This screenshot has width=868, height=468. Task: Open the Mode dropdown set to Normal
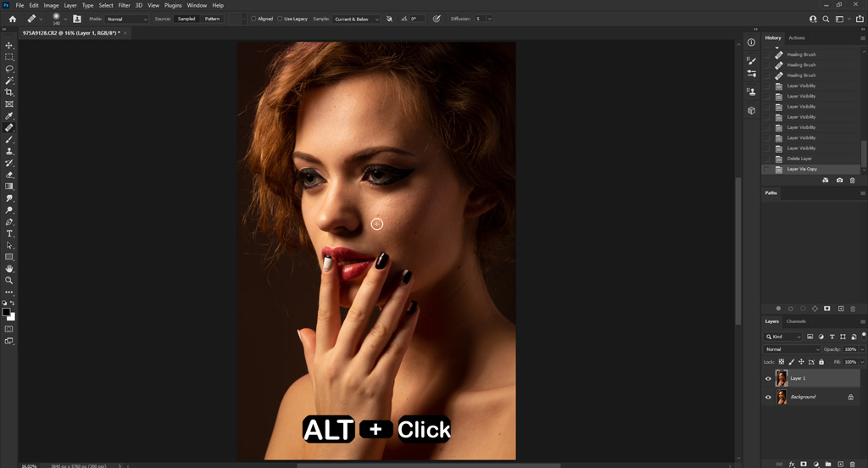127,19
